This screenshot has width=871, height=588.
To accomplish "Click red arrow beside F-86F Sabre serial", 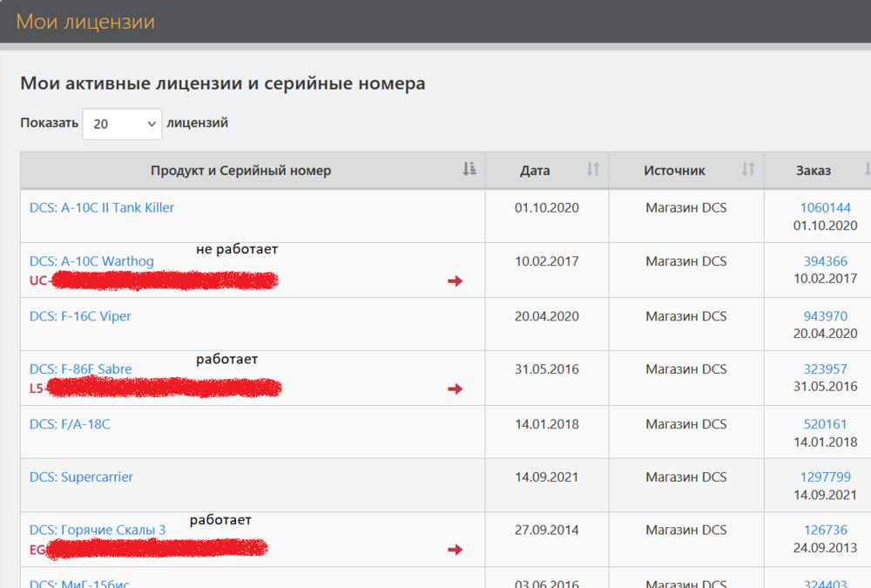I will [x=454, y=389].
